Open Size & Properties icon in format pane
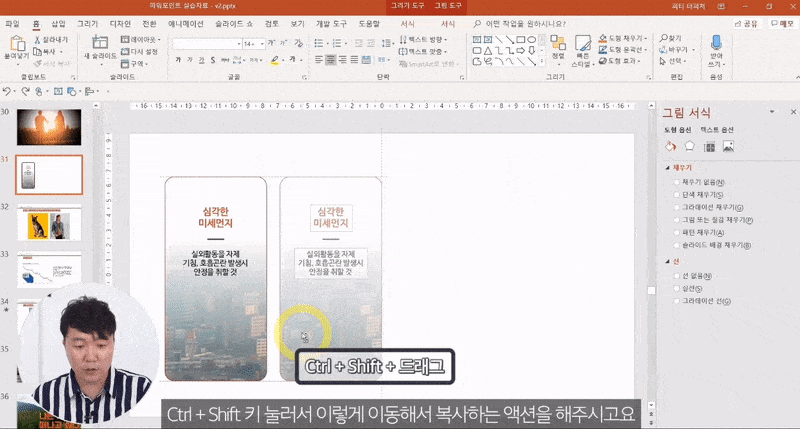Screen dimensions: 800x429 coord(709,147)
